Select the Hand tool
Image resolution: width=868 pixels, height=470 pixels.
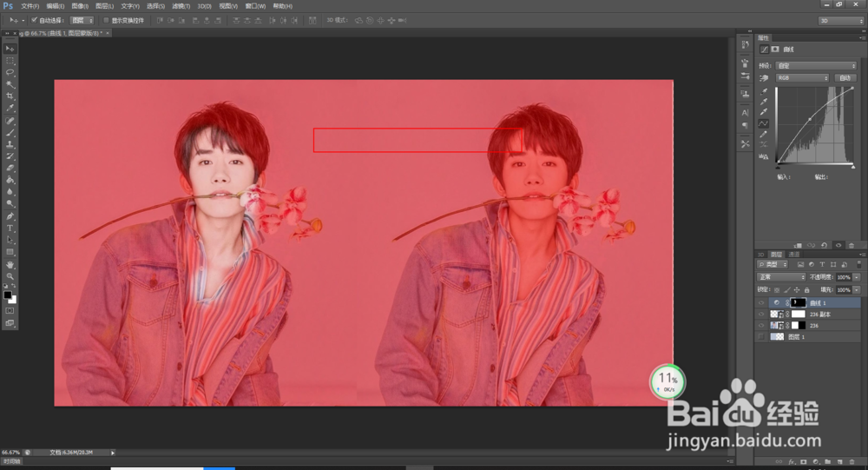[10, 264]
